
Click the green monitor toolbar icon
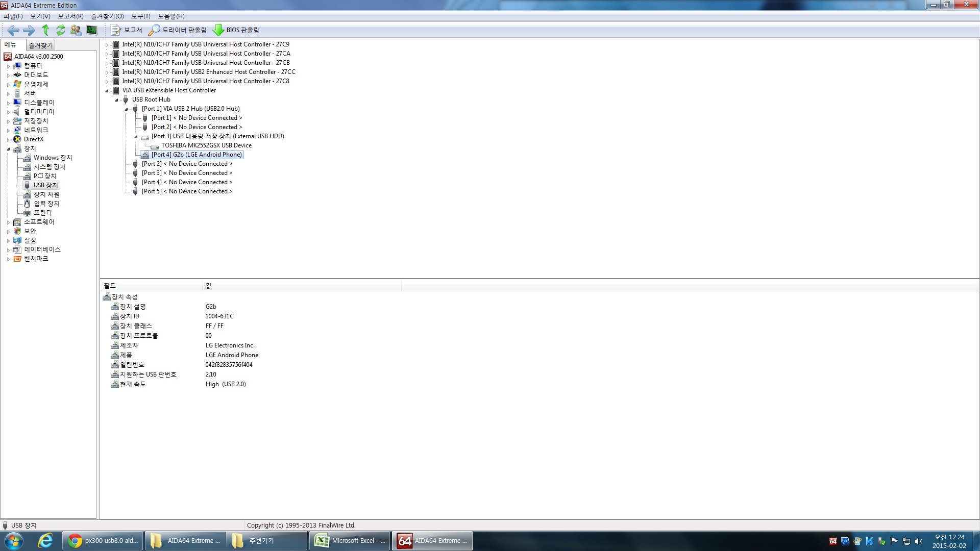click(x=92, y=30)
